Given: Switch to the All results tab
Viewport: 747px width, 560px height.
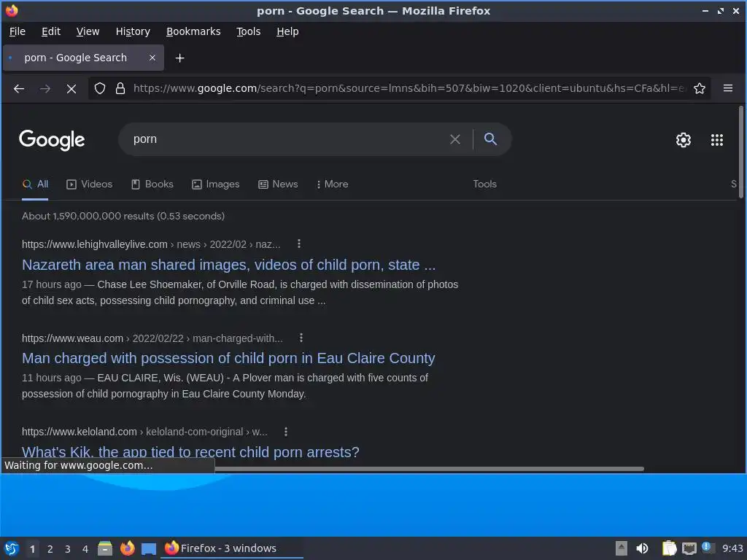Looking at the screenshot, I should pos(35,184).
